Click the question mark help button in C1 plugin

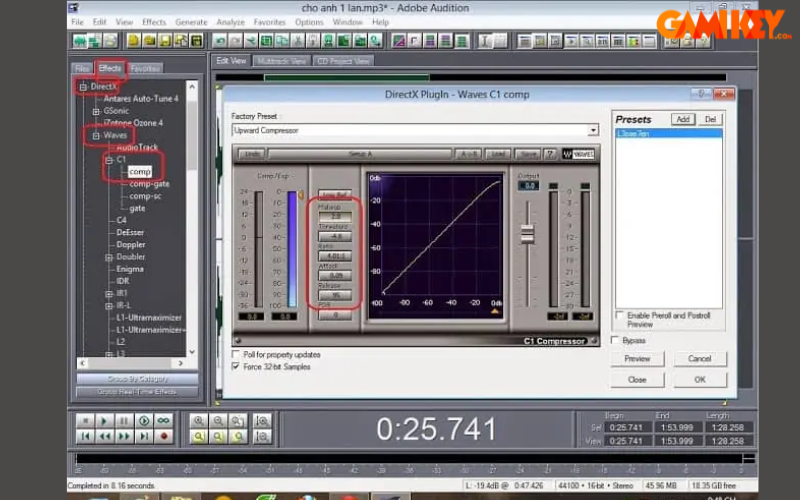point(550,154)
